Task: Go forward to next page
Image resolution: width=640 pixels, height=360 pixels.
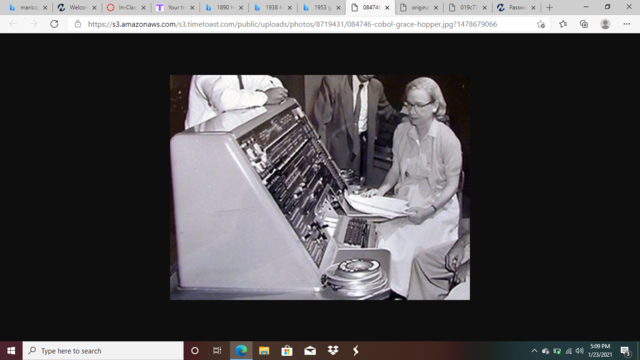Action: pos(33,24)
